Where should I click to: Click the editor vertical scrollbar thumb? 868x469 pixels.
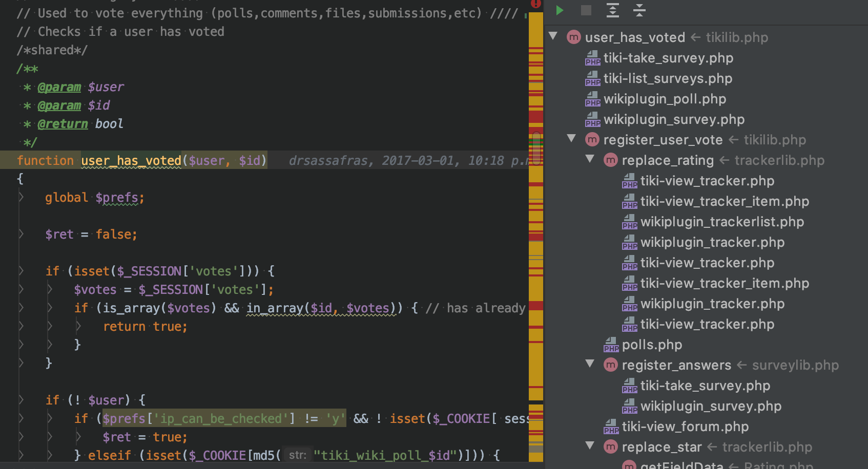pos(536,148)
